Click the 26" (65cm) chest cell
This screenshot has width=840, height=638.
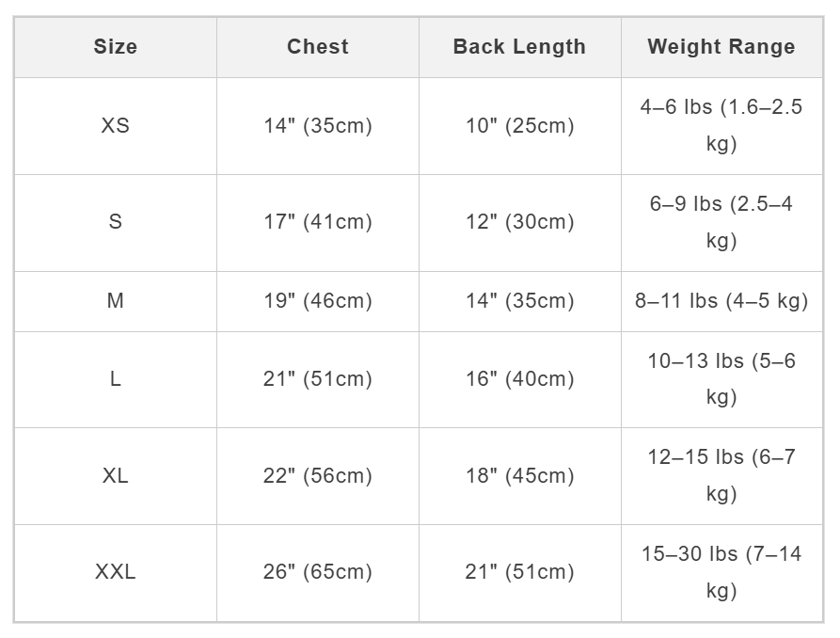point(318,572)
